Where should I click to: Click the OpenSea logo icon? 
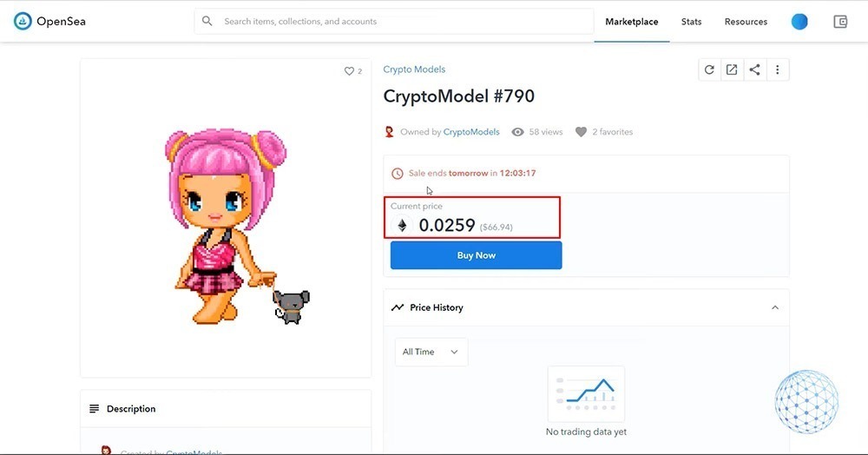pos(23,22)
